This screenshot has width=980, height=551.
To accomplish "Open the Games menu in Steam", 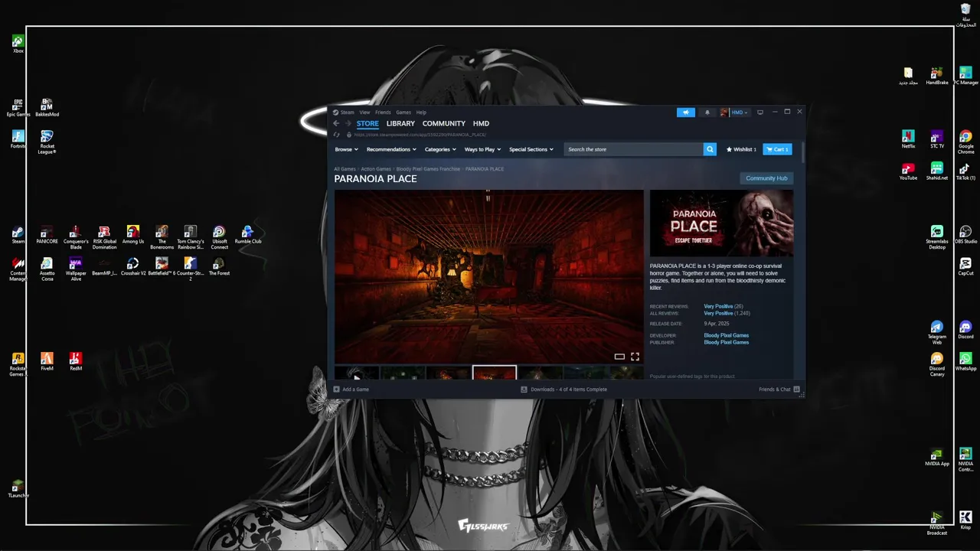I will 403,112.
